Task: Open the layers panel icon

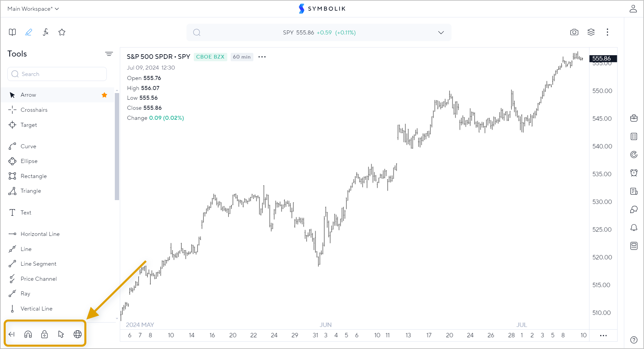Action: pyautogui.click(x=591, y=32)
